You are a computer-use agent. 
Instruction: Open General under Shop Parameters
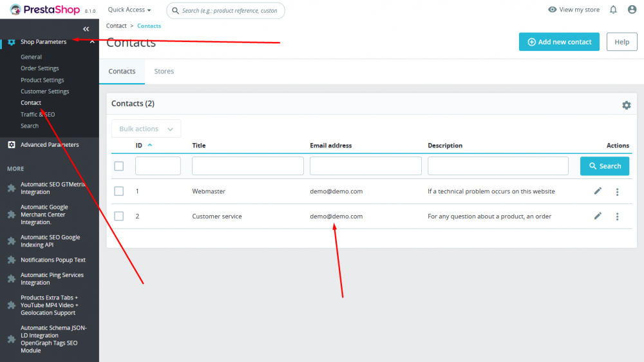[x=31, y=57]
